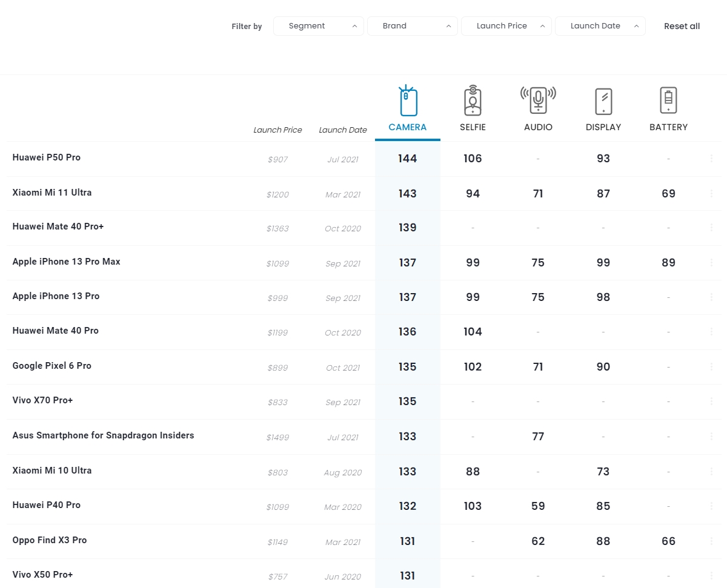Click the Selfie category icon
This screenshot has height=588, width=727.
pos(473,101)
